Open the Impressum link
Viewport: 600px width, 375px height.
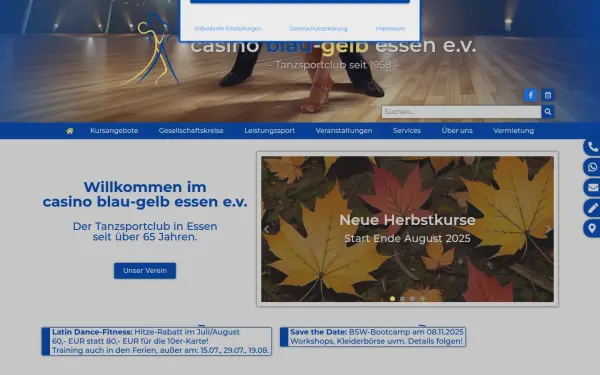pos(390,29)
